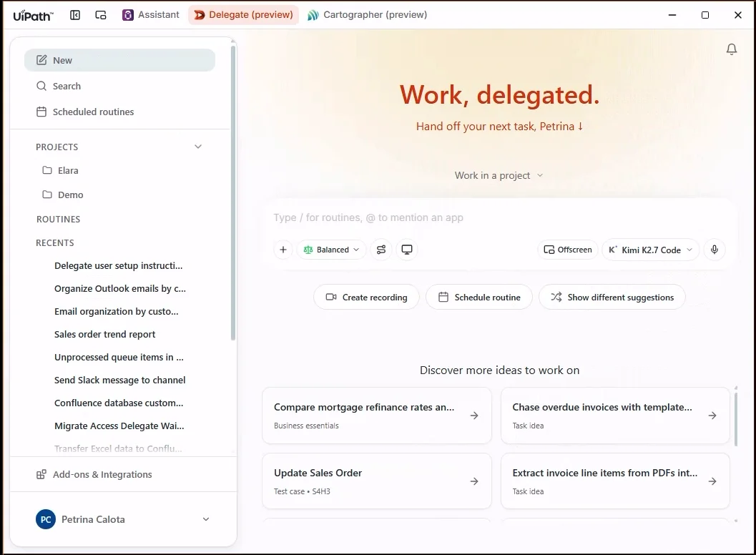Image resolution: width=756 pixels, height=555 pixels.
Task: Click the task prompt input field
Action: (499, 217)
